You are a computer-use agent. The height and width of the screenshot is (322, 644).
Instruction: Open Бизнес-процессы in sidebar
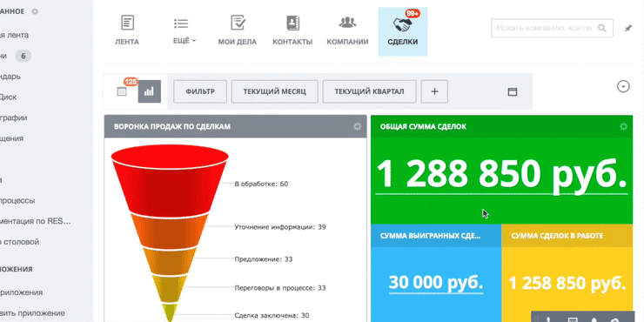coord(17,201)
